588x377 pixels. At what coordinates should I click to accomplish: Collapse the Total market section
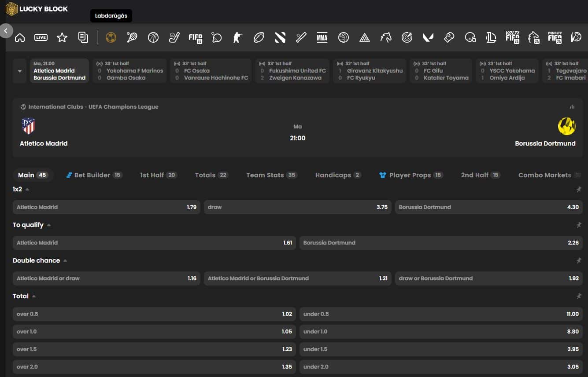click(x=34, y=296)
